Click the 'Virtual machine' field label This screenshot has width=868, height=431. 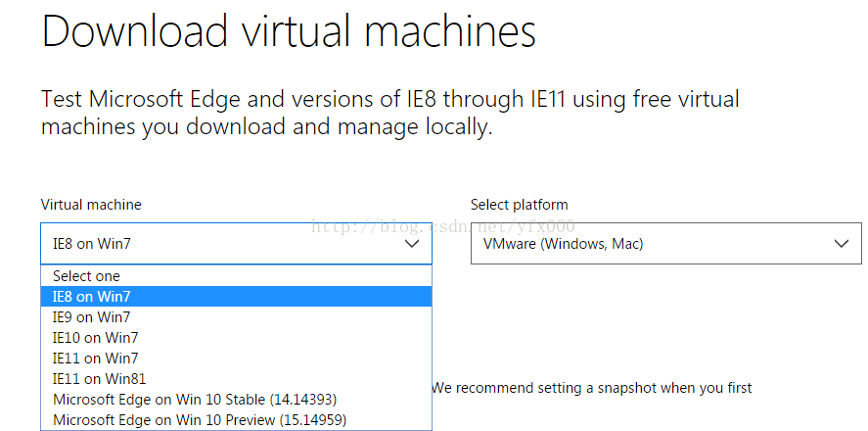[x=91, y=205]
